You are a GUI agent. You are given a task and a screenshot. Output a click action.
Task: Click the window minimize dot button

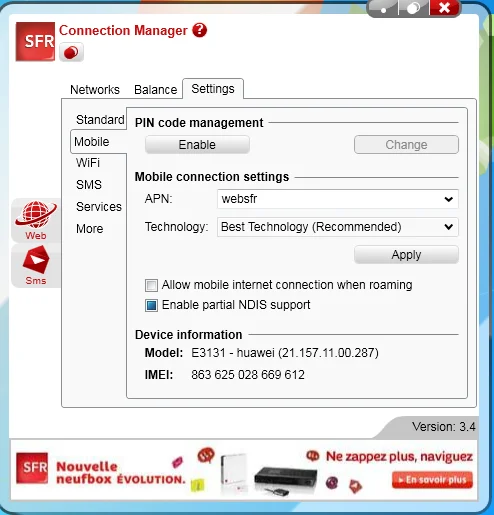pos(383,8)
